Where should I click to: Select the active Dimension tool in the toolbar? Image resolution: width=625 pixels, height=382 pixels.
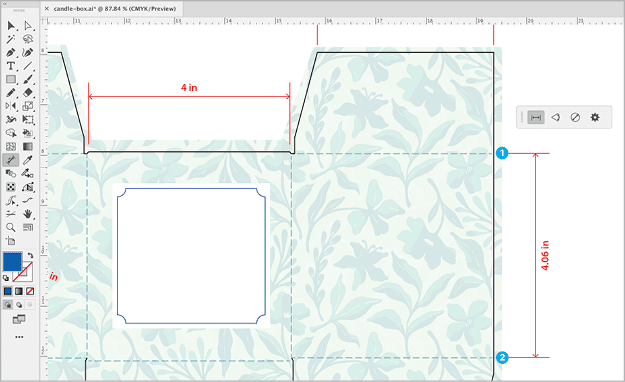[11, 160]
